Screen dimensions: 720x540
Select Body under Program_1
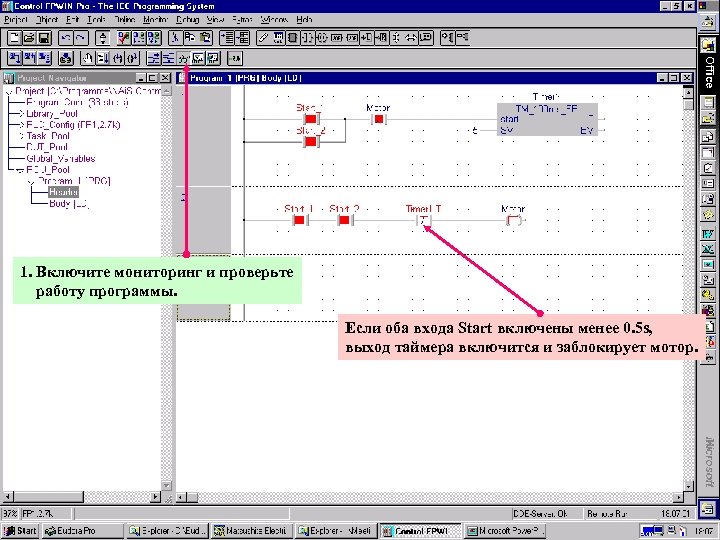[69, 203]
